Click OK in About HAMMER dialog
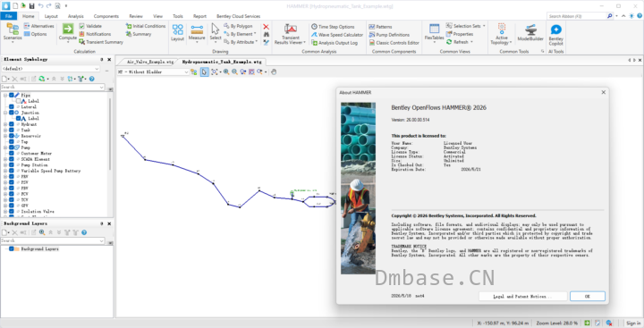Image resolution: width=644 pixels, height=328 pixels. pyautogui.click(x=588, y=296)
